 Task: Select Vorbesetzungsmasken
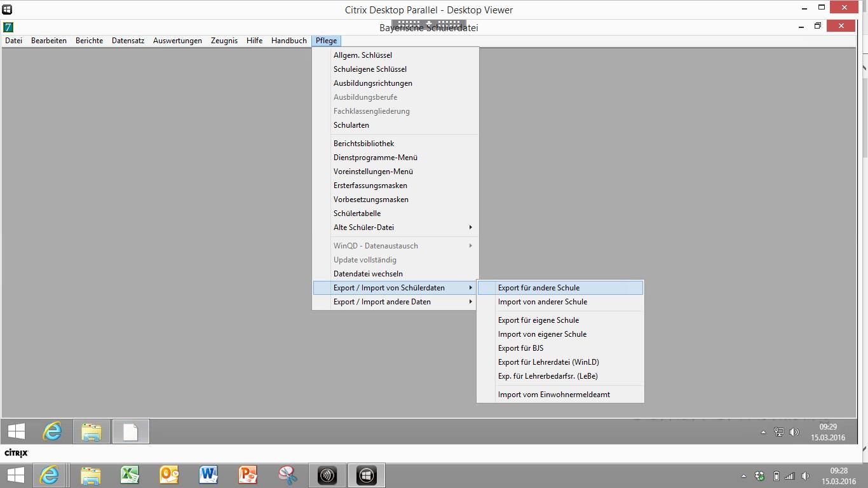(x=395, y=200)
